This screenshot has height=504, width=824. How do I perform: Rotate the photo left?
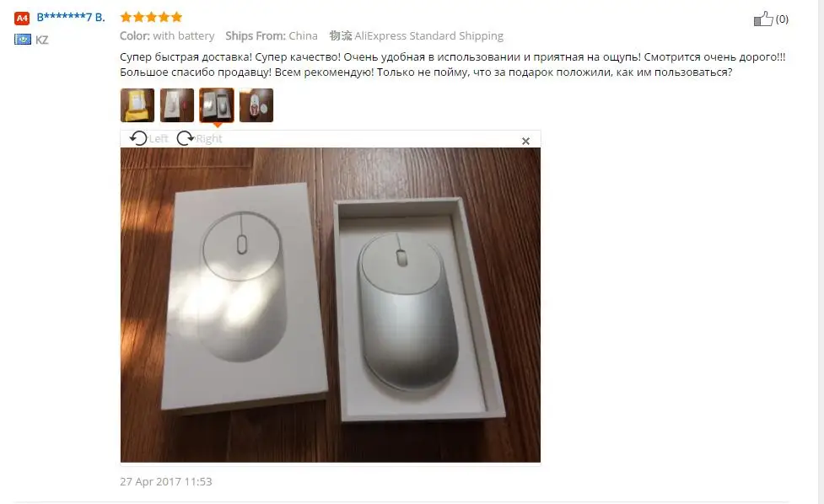[x=148, y=138]
